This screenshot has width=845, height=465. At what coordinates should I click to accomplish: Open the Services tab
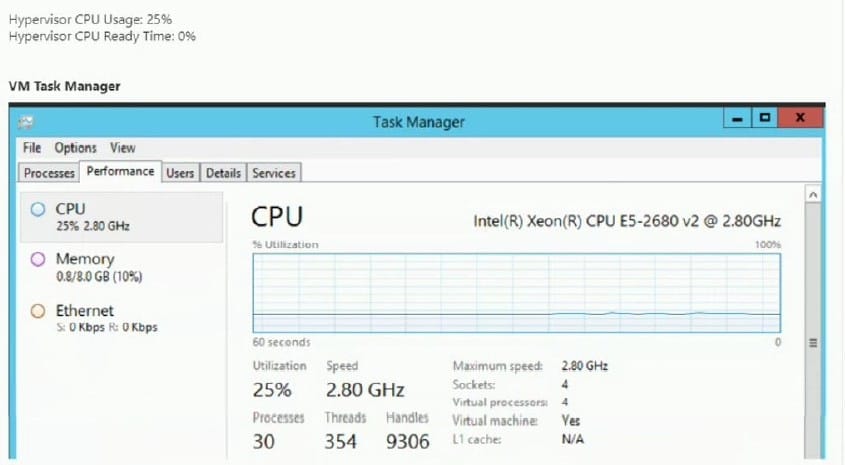coord(274,173)
